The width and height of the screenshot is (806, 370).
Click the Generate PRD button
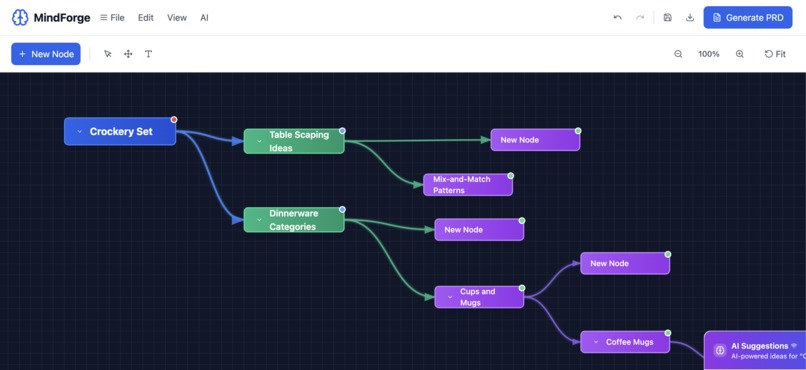point(748,17)
